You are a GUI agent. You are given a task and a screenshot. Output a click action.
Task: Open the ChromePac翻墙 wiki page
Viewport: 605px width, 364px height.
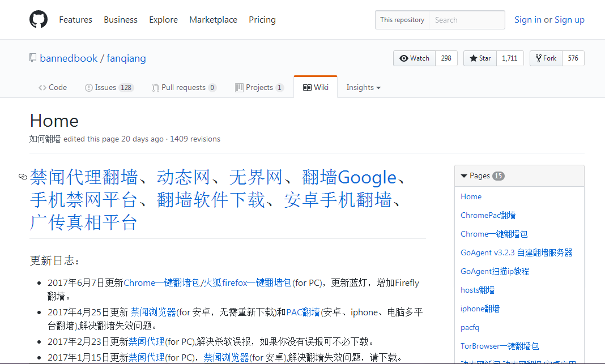click(488, 215)
